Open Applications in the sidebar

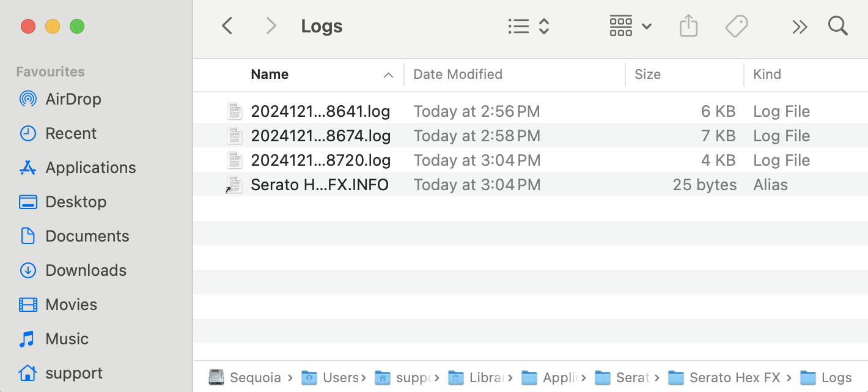pyautogui.click(x=77, y=168)
